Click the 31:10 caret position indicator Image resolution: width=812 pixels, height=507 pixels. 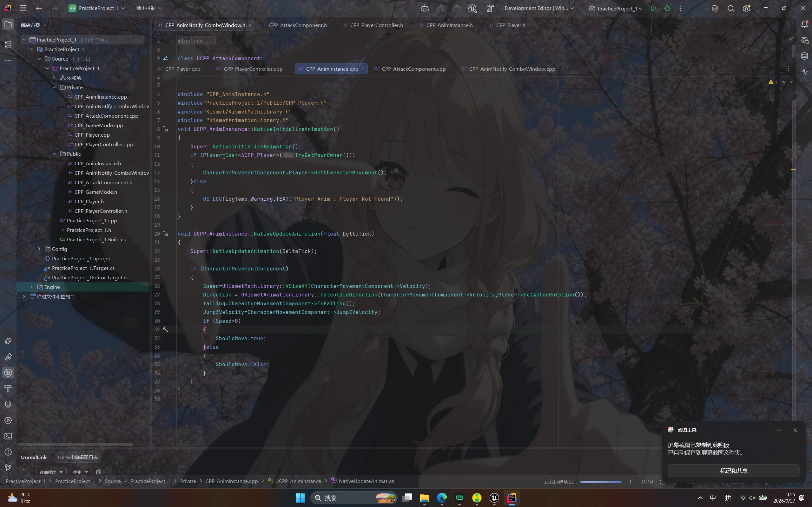coord(646,482)
